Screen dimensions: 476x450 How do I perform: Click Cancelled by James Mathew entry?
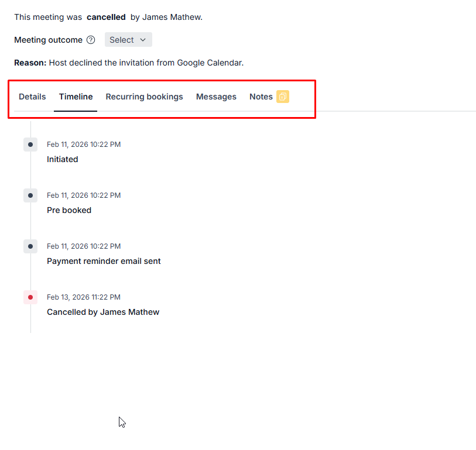103,312
